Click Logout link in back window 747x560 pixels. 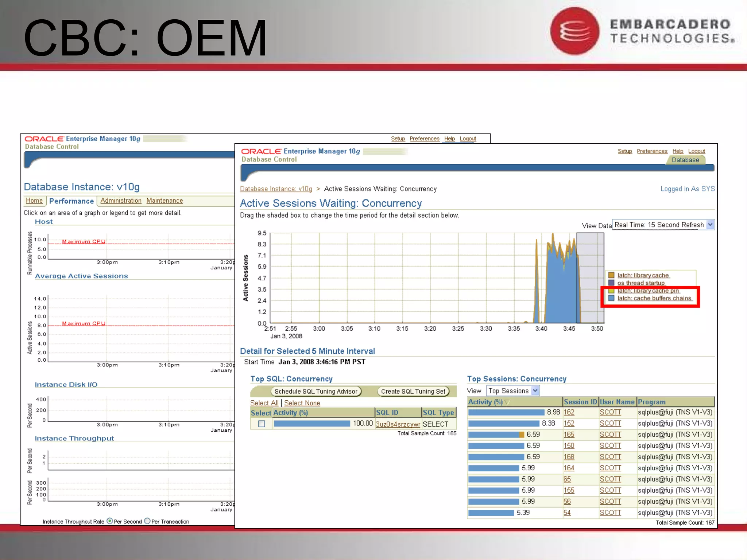tap(468, 139)
